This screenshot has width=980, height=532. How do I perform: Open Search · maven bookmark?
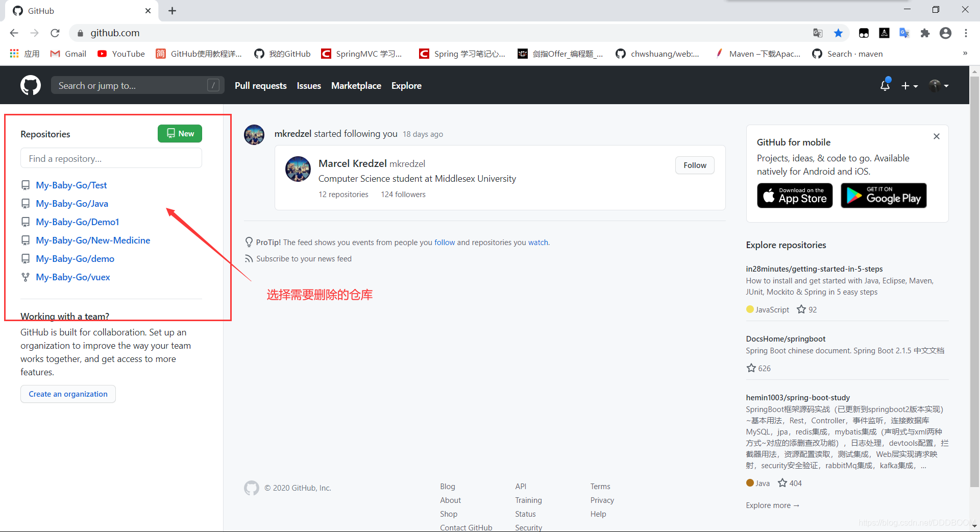coord(847,54)
